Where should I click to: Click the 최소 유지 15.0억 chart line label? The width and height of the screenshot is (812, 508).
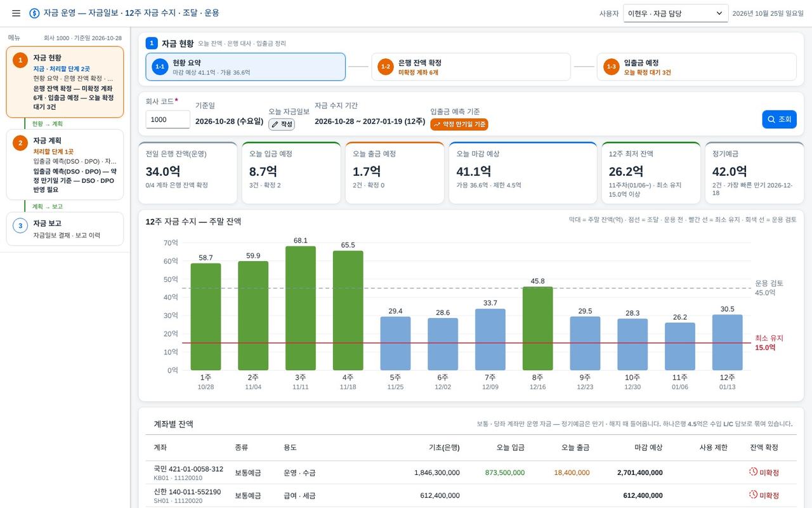pyautogui.click(x=769, y=343)
